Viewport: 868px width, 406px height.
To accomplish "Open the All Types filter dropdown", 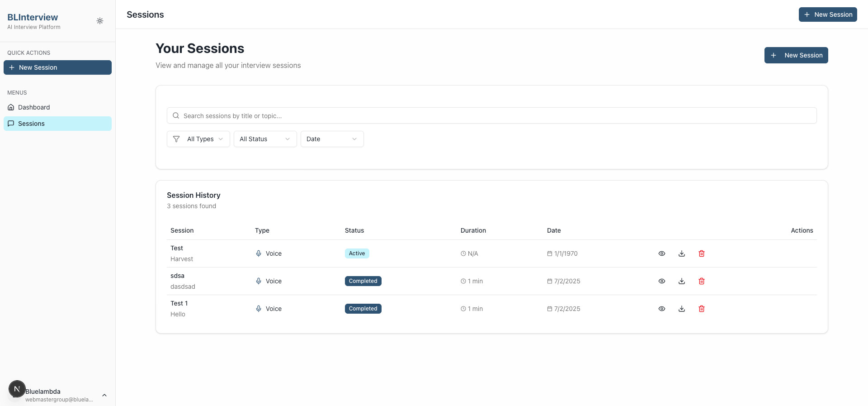I will [x=198, y=139].
